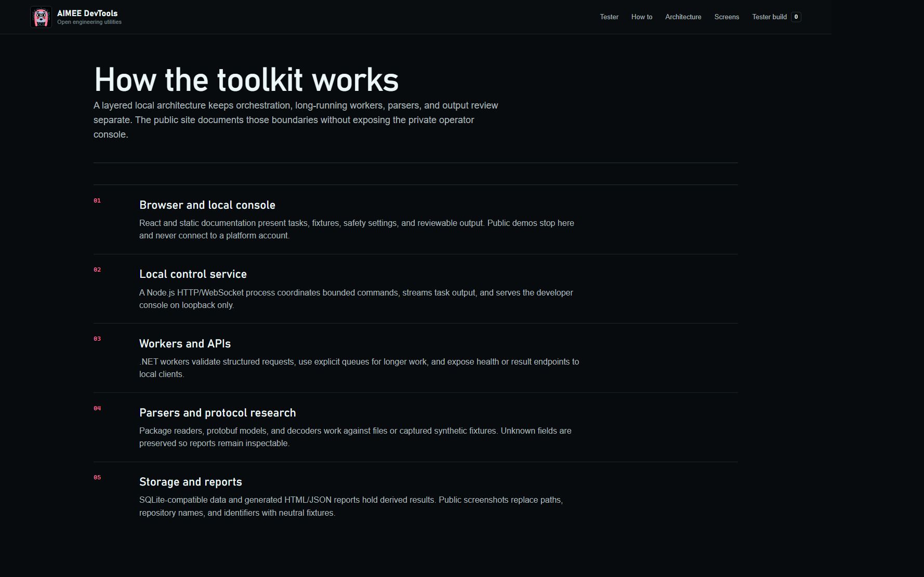Click the step number 04 marker
The image size is (924, 577).
(x=97, y=408)
